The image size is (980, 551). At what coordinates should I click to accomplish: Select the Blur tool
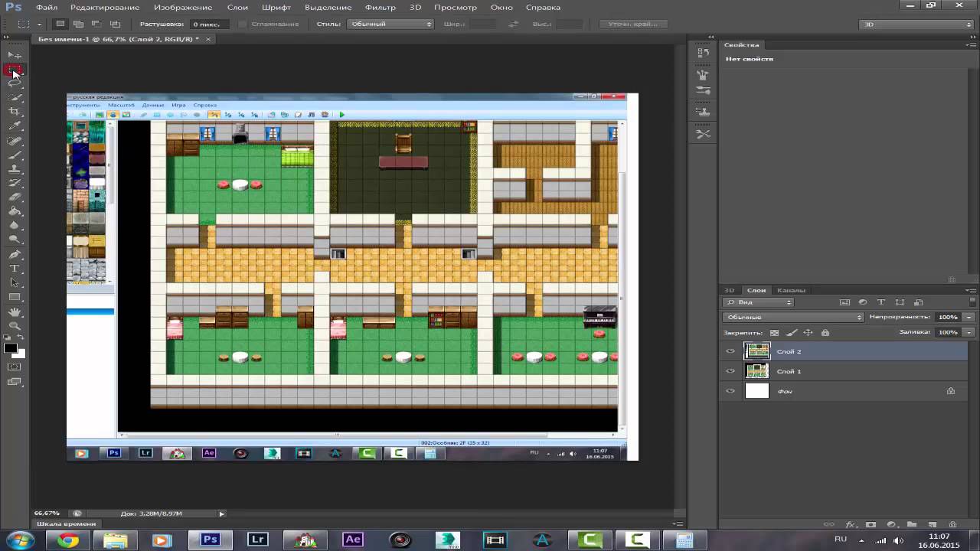click(x=15, y=226)
